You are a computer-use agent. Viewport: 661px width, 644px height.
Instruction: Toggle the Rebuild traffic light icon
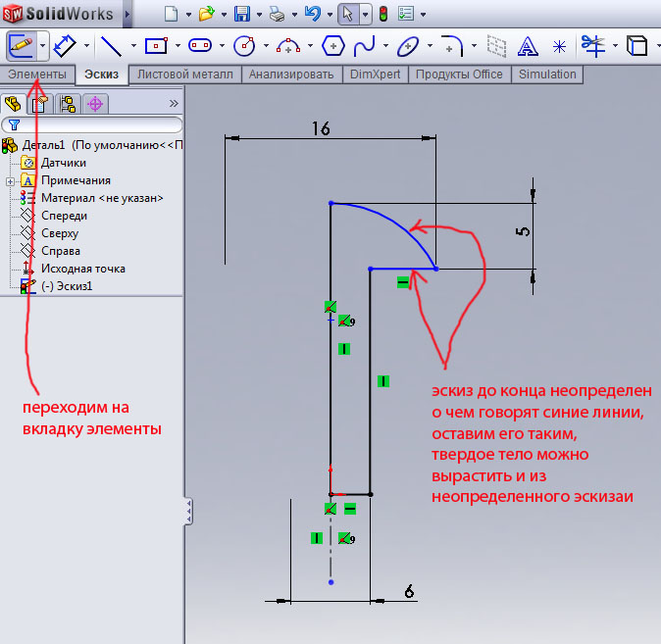382,14
